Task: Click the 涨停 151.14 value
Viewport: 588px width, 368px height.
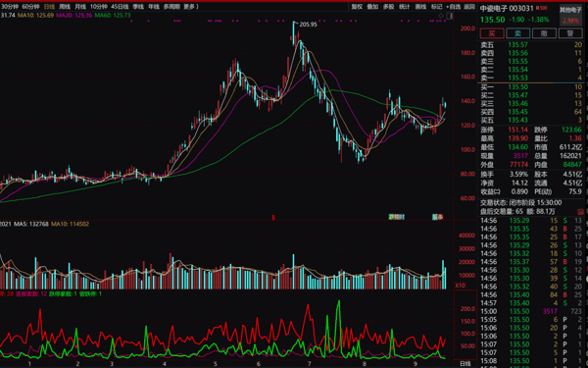Action: pos(517,130)
